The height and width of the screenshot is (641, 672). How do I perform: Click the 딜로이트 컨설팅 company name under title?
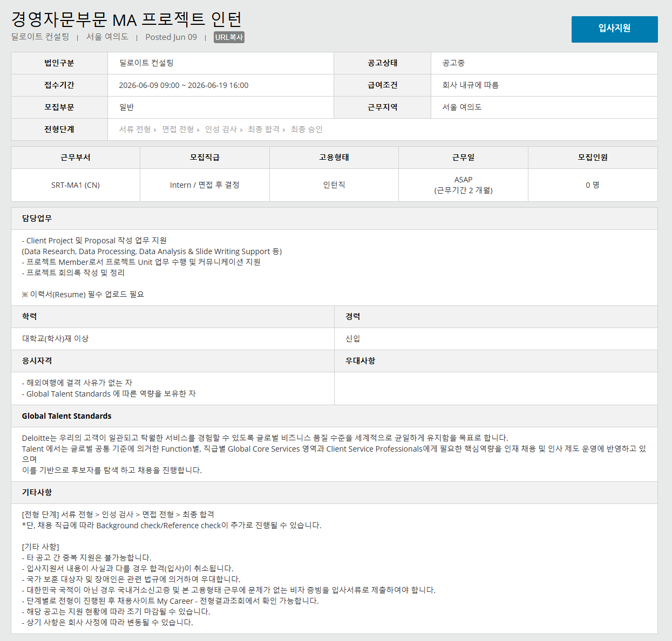point(40,37)
